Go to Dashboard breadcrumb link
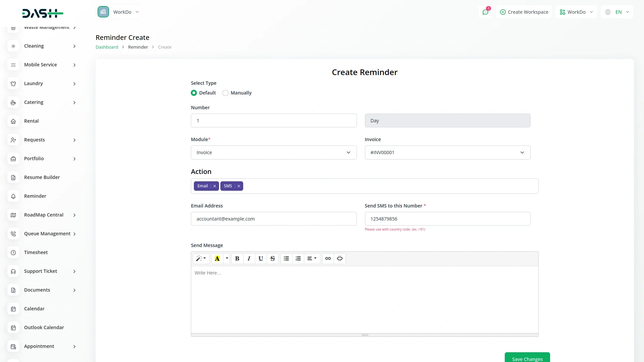Screen dimensions: 644x362 (107, 47)
